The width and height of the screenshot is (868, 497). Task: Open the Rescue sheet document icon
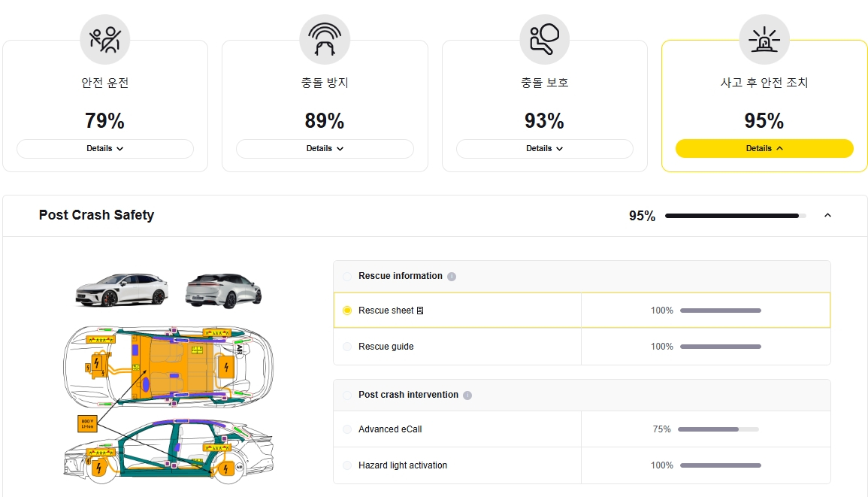(420, 311)
